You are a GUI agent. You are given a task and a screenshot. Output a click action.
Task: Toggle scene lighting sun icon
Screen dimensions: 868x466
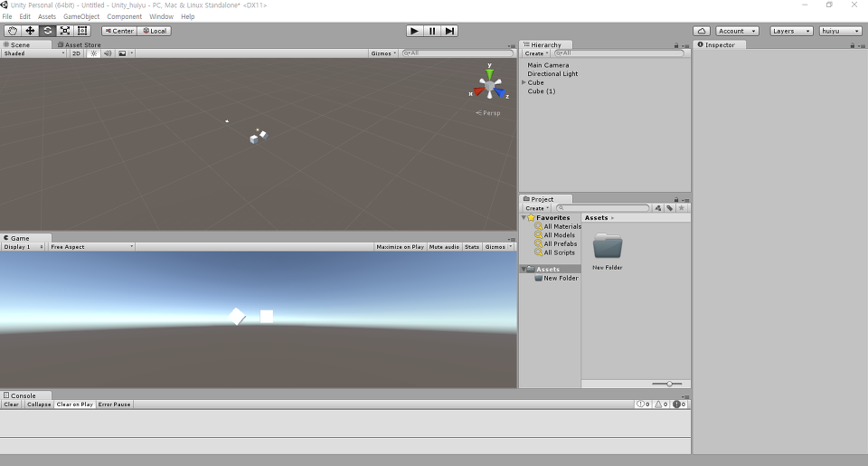(x=93, y=53)
